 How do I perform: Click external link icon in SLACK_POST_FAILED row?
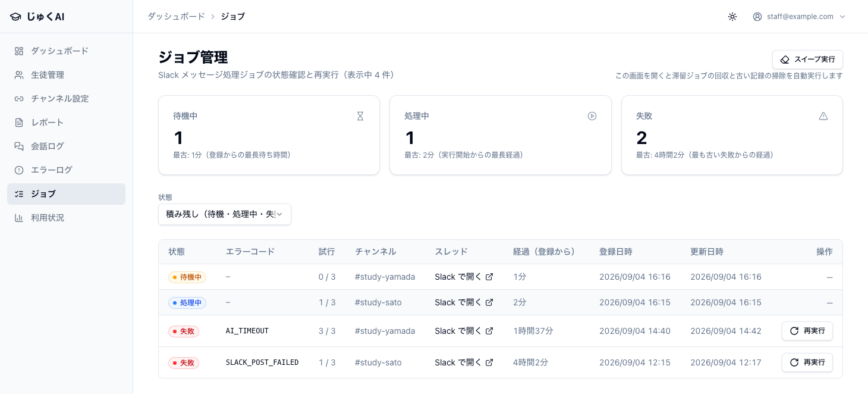489,362
